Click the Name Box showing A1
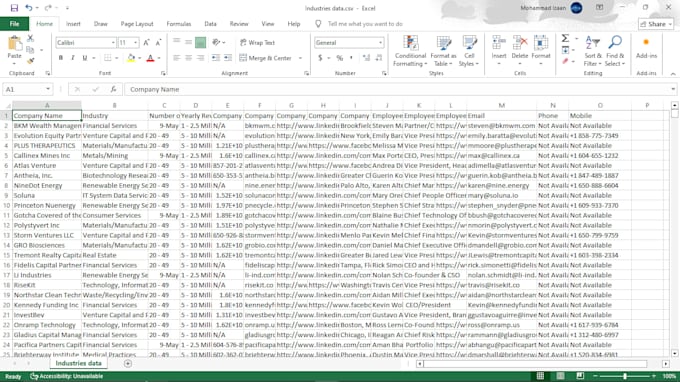The width and height of the screenshot is (680, 382). tap(27, 89)
